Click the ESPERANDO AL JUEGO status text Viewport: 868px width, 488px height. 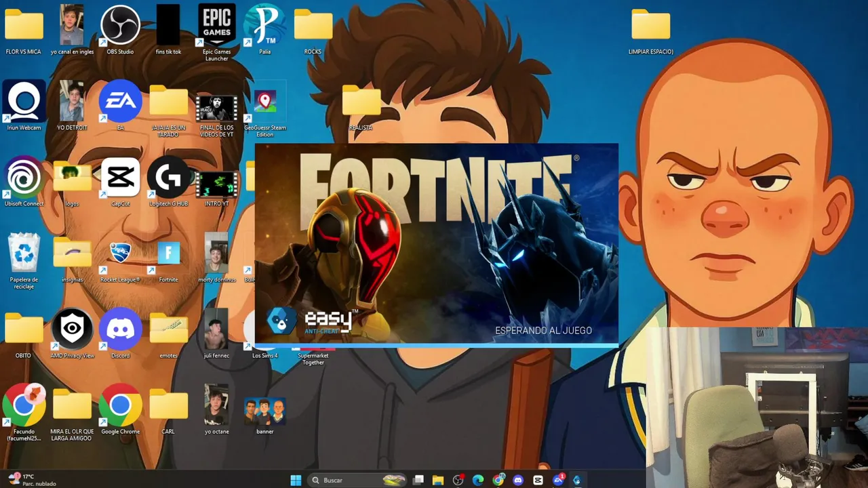(543, 331)
